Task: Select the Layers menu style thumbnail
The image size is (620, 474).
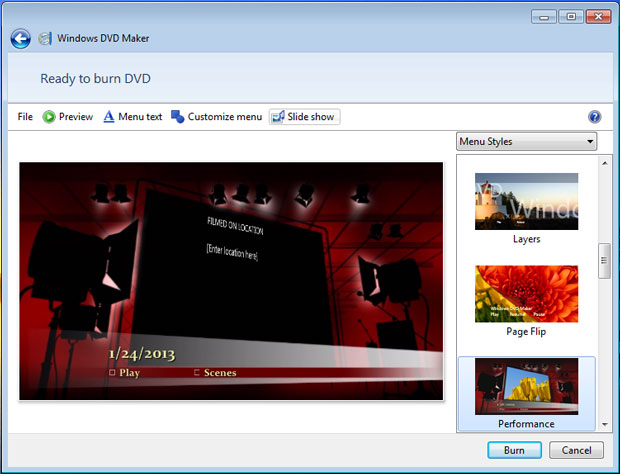Action: point(526,201)
